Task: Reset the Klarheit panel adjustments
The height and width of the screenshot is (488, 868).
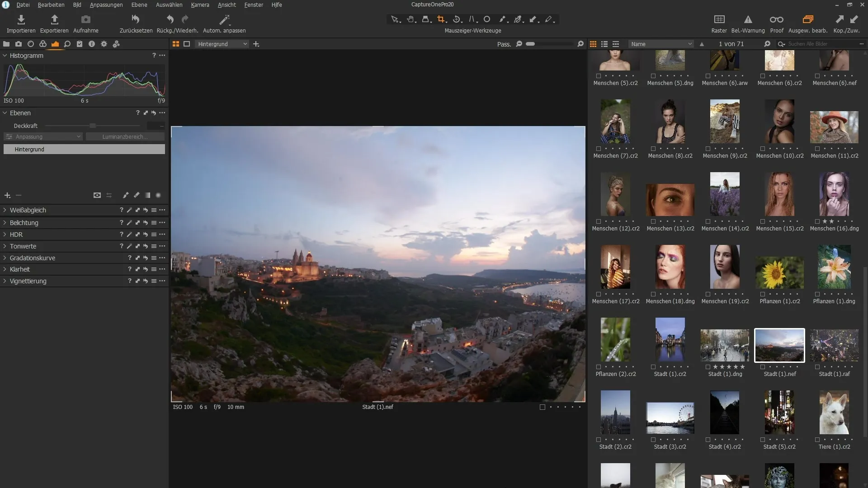Action: (146, 269)
